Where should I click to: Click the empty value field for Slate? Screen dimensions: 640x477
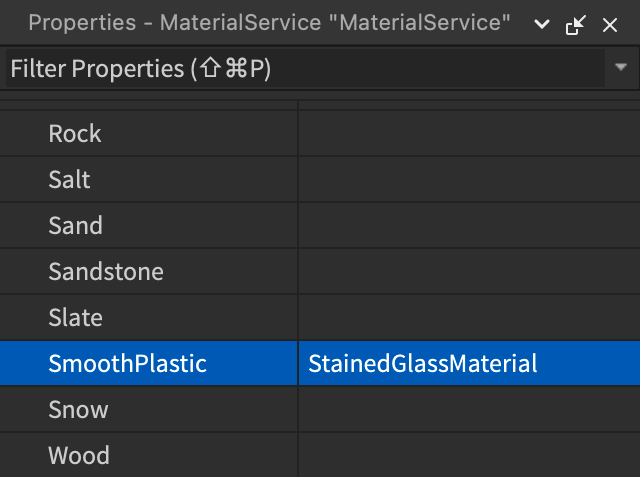coord(468,318)
